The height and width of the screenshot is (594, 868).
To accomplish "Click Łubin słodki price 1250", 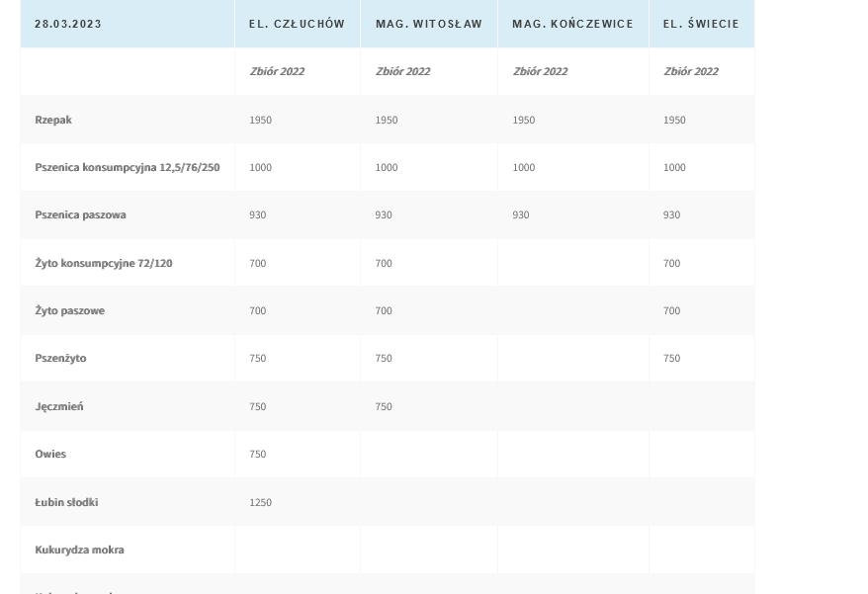I will [x=260, y=502].
